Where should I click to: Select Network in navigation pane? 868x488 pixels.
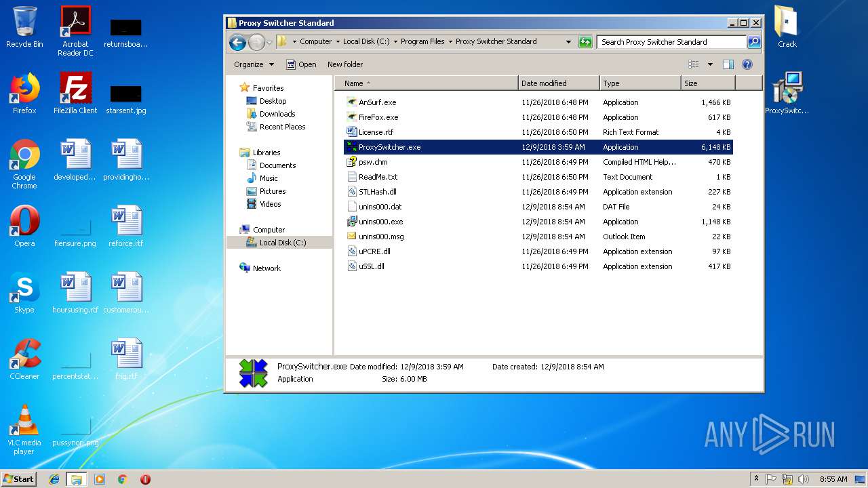click(x=267, y=268)
